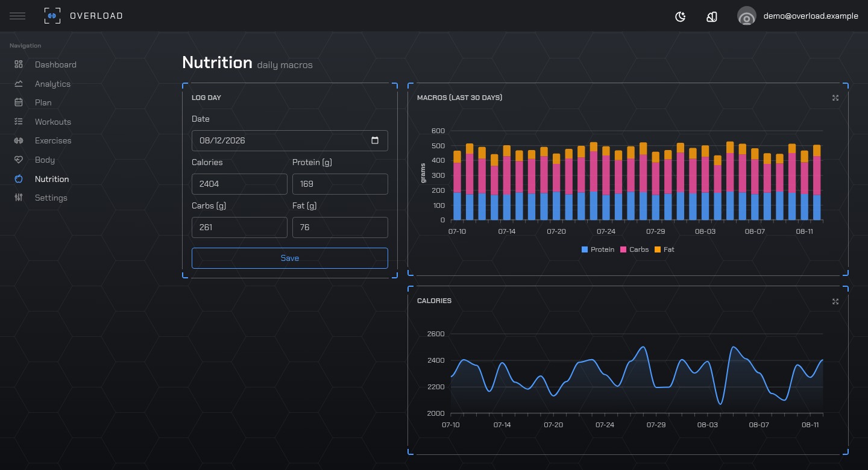The height and width of the screenshot is (470, 868).
Task: Open Plan in the navigation
Action: (43, 102)
